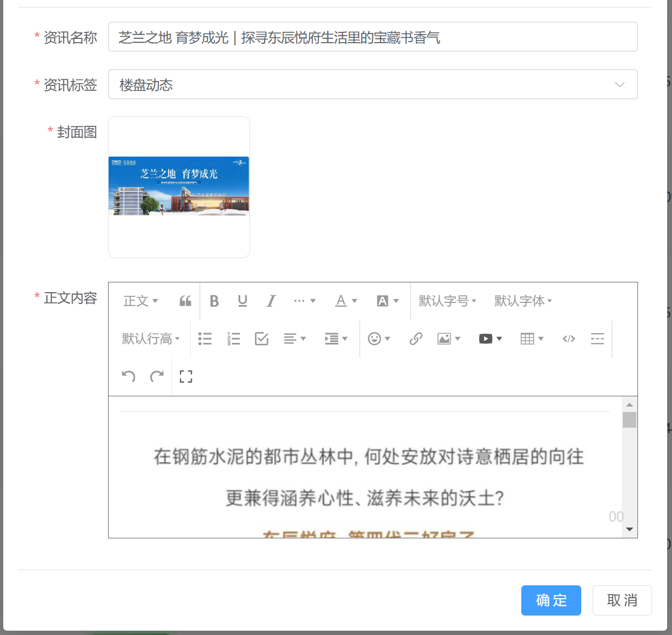Create a bulleted list

pyautogui.click(x=205, y=339)
